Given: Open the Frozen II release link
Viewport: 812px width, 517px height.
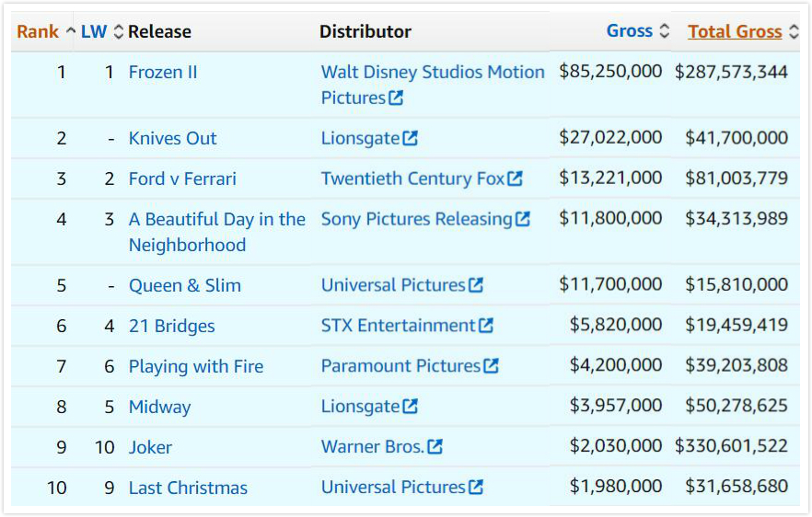Looking at the screenshot, I should pyautogui.click(x=163, y=73).
